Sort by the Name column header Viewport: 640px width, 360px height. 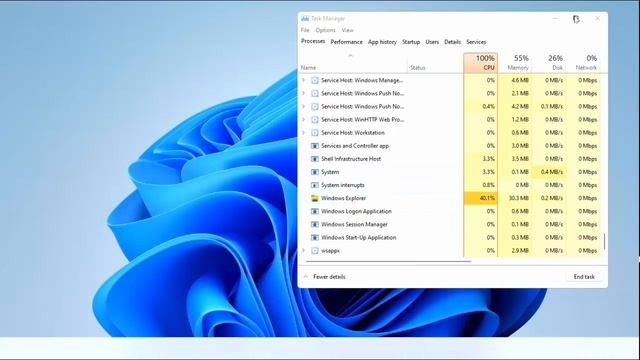353,63
